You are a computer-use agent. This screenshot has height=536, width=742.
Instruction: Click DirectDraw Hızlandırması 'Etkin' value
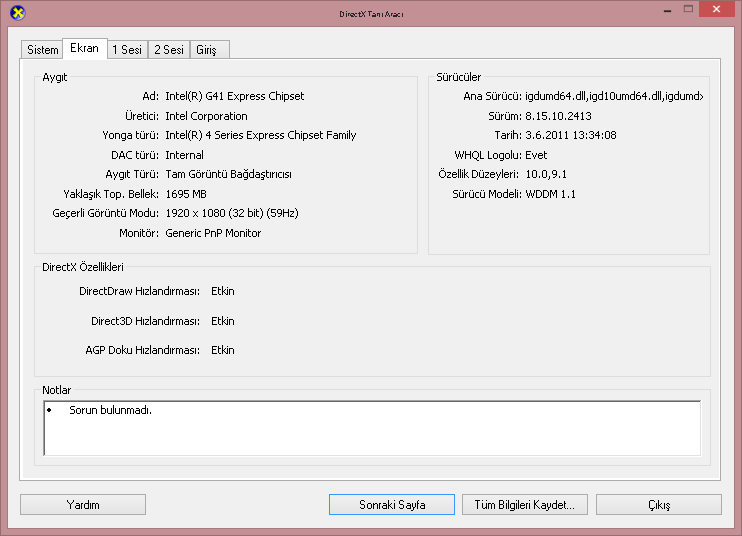[222, 291]
